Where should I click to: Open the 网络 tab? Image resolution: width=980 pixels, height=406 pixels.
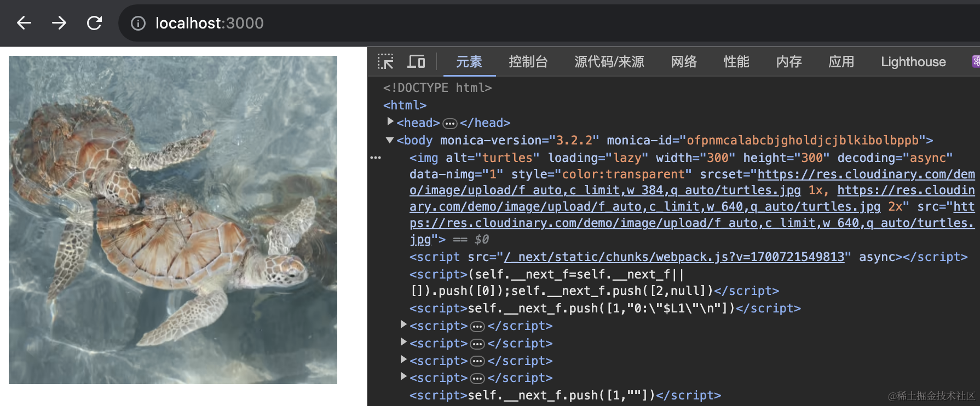point(684,62)
